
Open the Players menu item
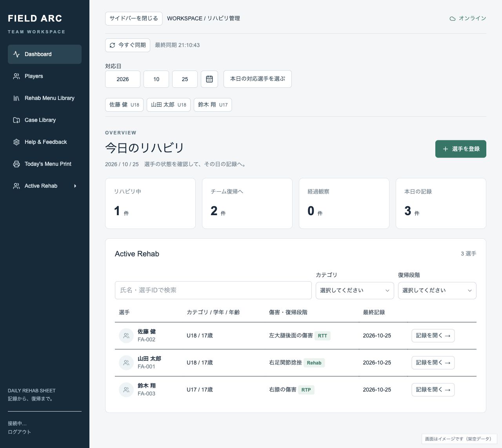(x=45, y=76)
